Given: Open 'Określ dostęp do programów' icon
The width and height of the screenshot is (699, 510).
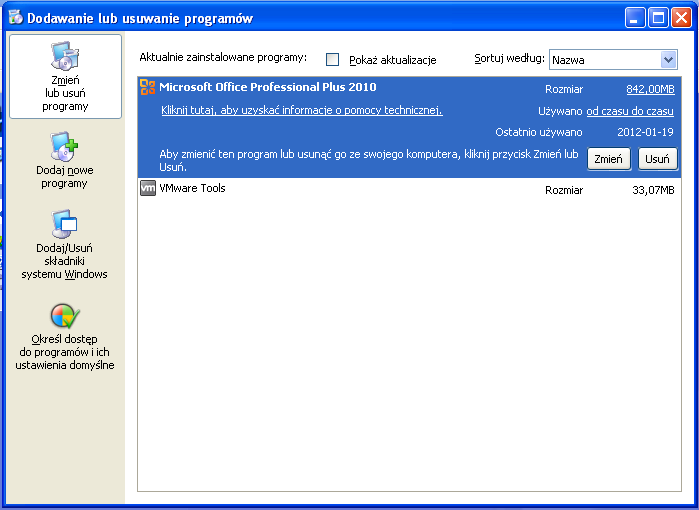Looking at the screenshot, I should (65, 316).
